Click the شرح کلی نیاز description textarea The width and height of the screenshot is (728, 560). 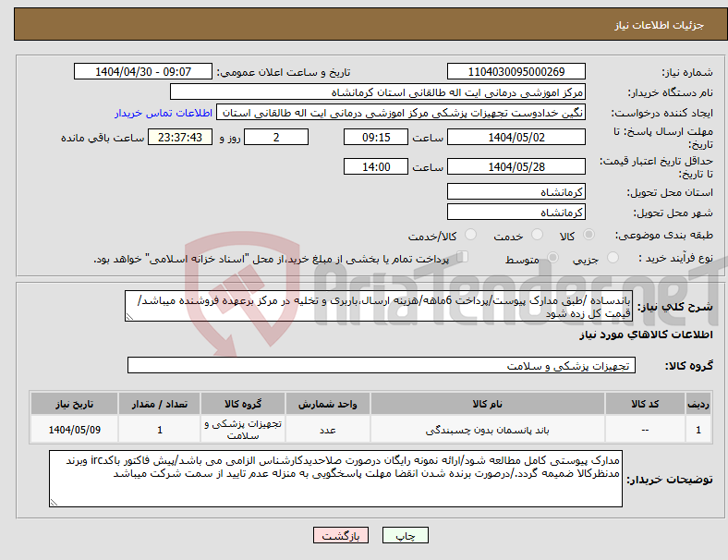click(x=379, y=306)
